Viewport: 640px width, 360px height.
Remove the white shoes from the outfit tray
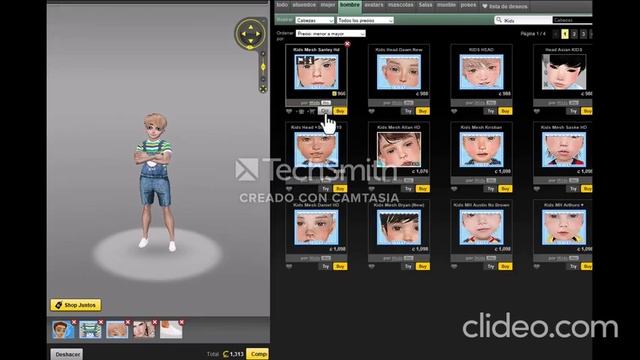click(182, 322)
